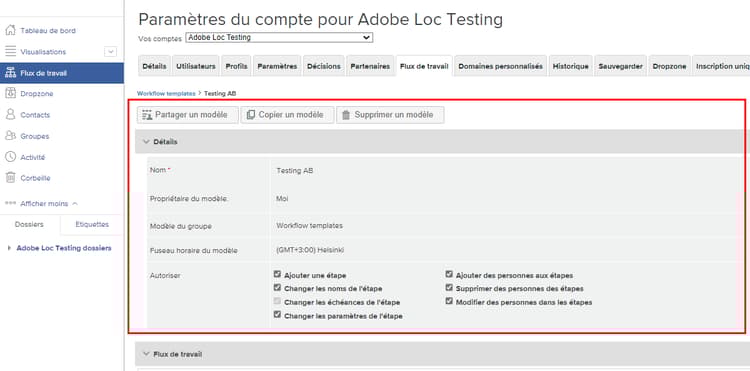Screen dimensions: 750x371
Task: Click the Dropzone sidebar icon
Action: point(10,94)
